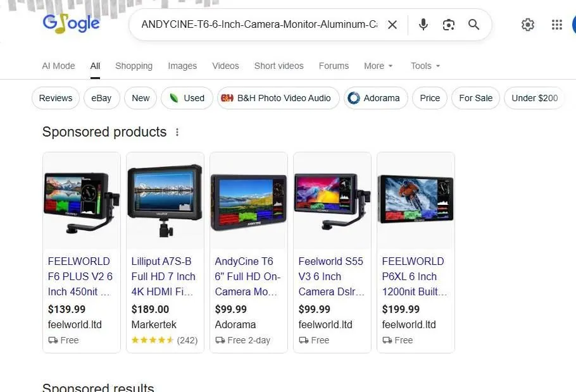Activate the Under $200 price filter
Image resolution: width=576 pixels, height=392 pixels.
[534, 98]
